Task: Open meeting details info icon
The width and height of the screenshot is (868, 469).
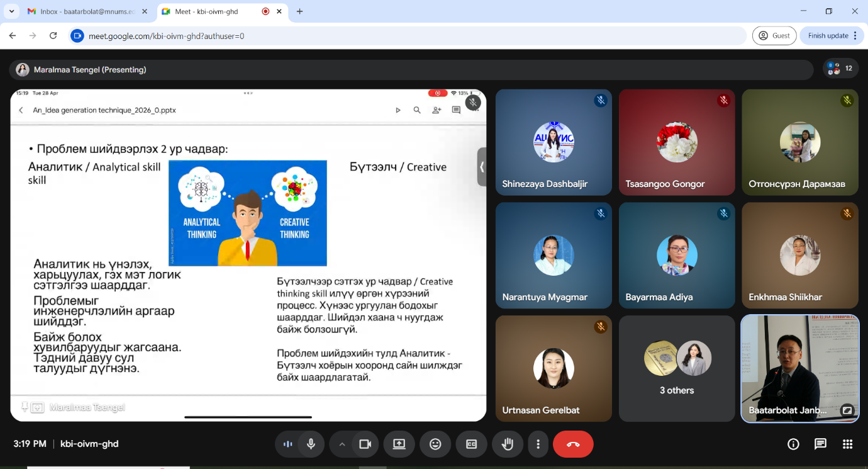Action: (793, 444)
